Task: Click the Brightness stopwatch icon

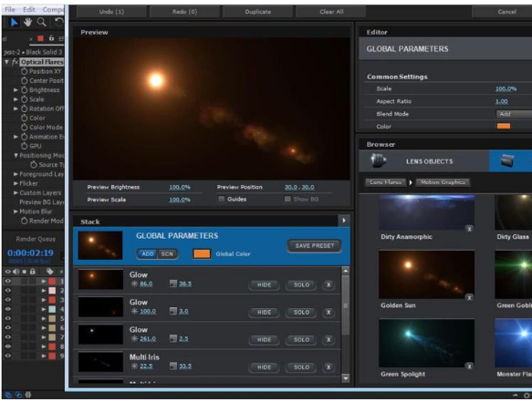Action: [x=24, y=90]
